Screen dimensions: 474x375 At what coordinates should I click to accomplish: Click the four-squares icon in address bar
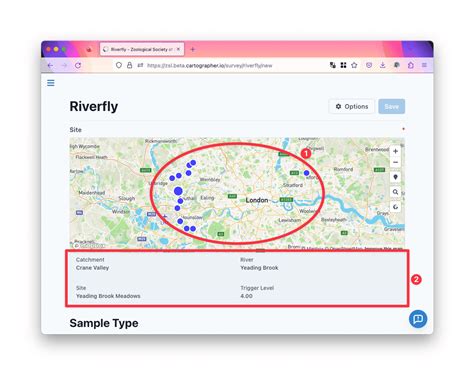click(343, 65)
